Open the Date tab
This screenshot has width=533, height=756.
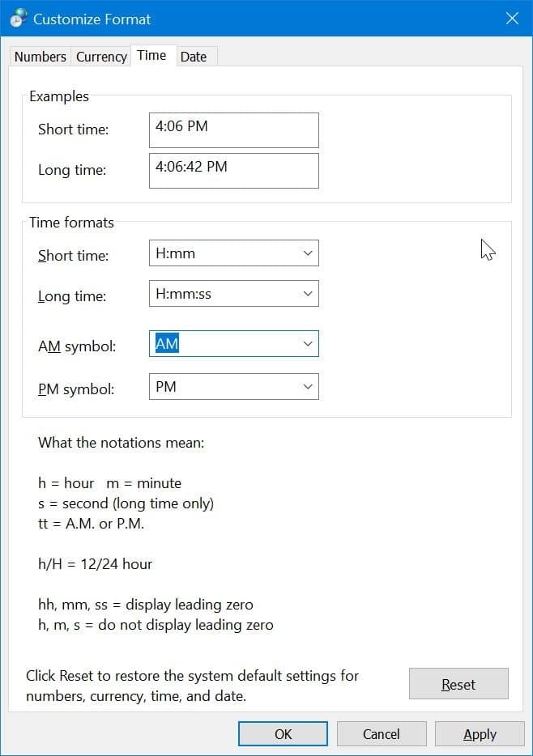(194, 57)
